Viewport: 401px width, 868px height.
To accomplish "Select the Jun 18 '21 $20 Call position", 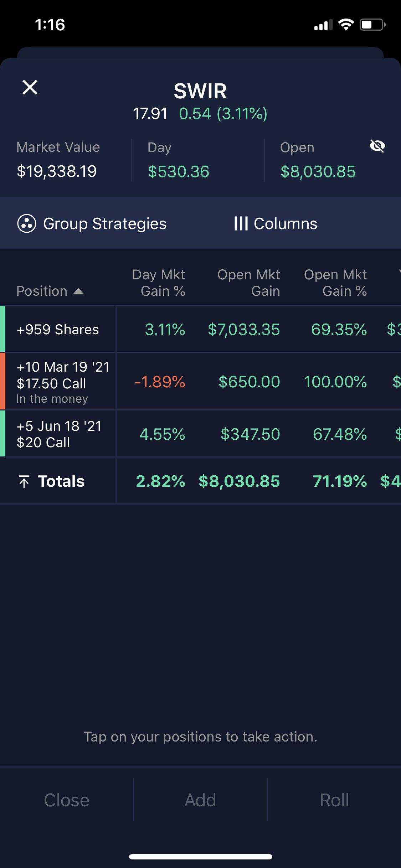I will click(x=59, y=434).
